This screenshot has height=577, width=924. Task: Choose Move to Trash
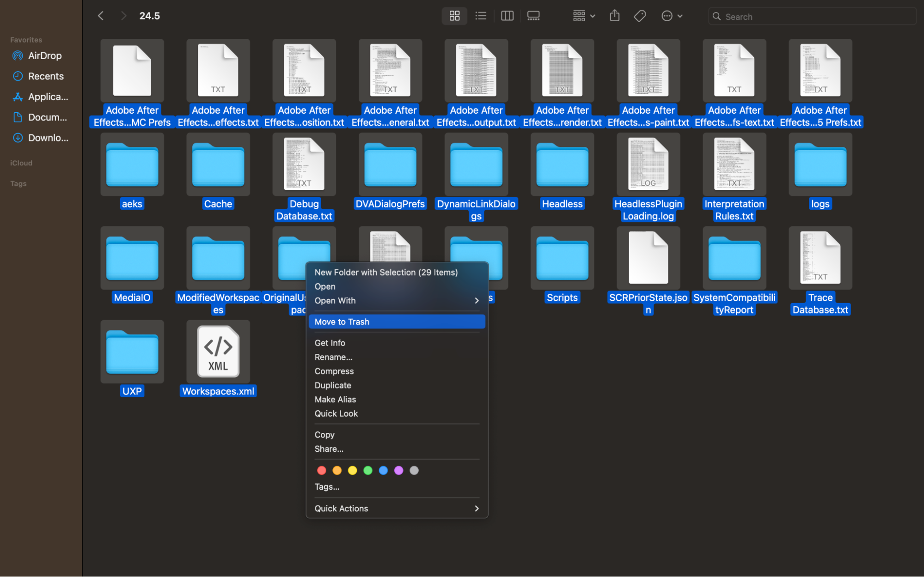342,322
